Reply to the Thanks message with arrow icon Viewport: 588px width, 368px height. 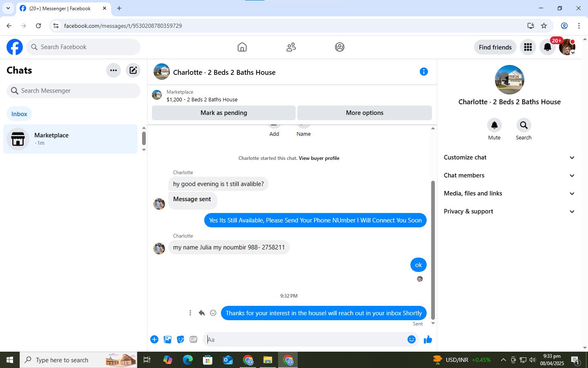(202, 313)
